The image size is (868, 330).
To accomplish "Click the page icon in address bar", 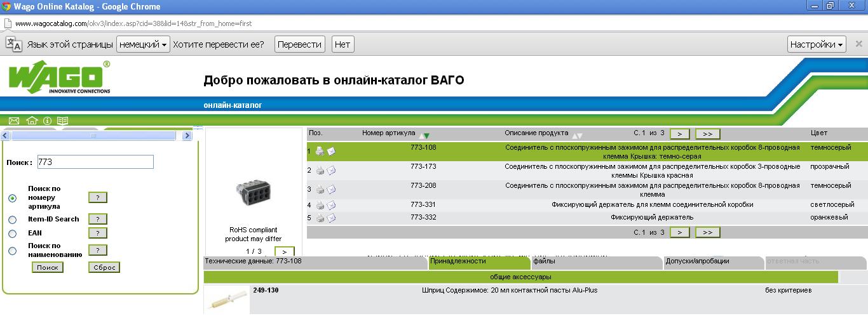I will tap(8, 23).
